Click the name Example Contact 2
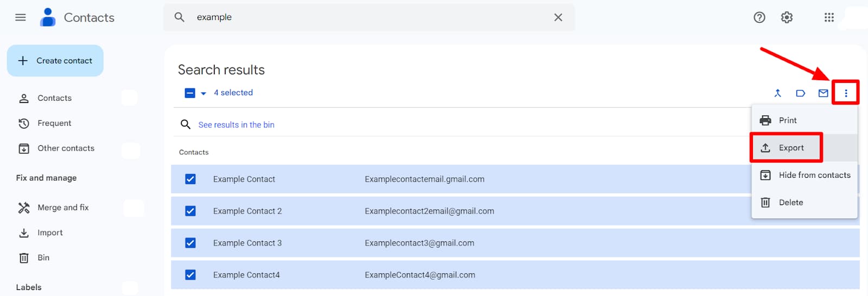Image resolution: width=868 pixels, height=296 pixels. (x=247, y=211)
